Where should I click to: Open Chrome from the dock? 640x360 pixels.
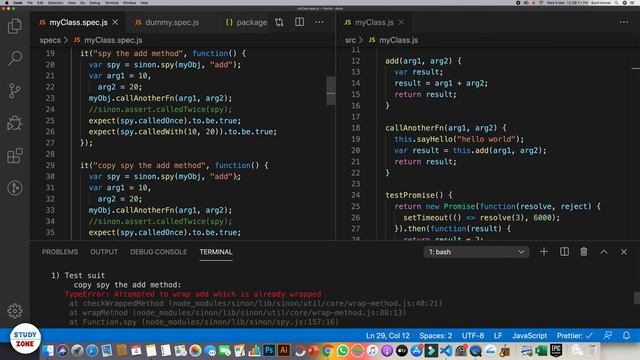(x=327, y=350)
